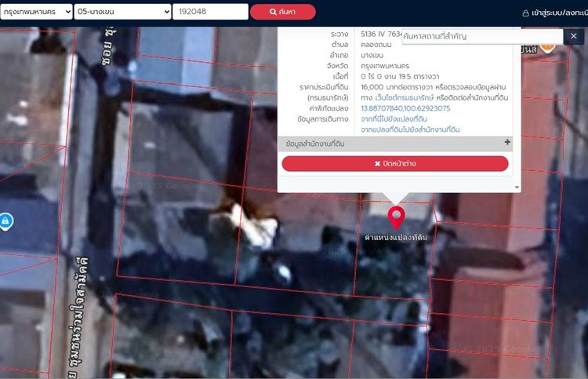Open directions จากที่นี่ไปยังแปลงที่ดิน
The height and width of the screenshot is (379, 588).
[394, 118]
